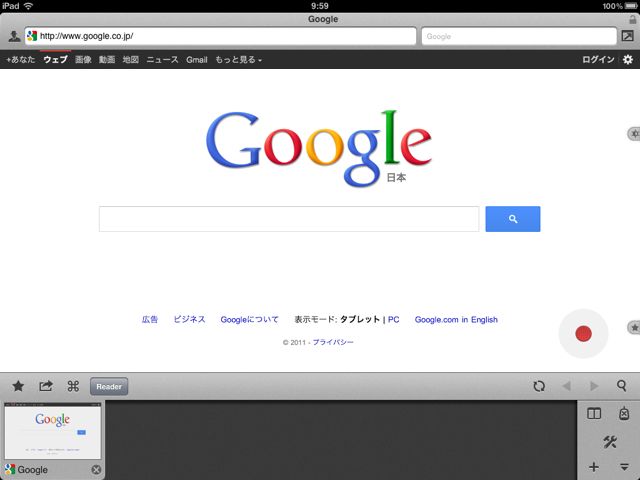This screenshot has height=480, width=640.
Task: Expand the もっと見る dropdown menu
Action: tap(238, 60)
